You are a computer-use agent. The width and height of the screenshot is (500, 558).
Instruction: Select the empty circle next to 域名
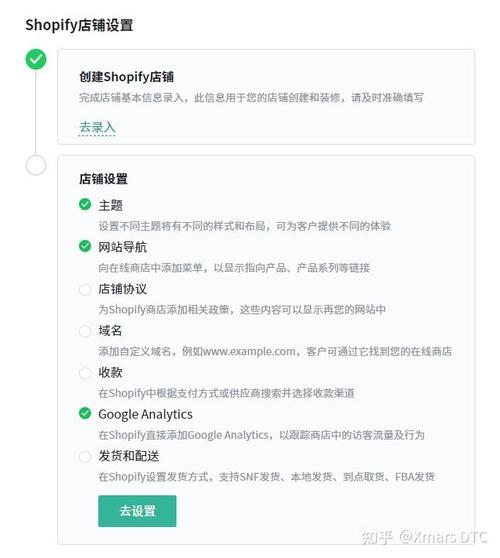[x=85, y=331]
